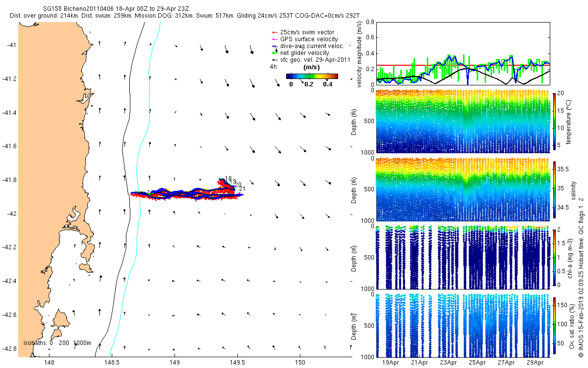Viewport: 588px width, 368px height.
Task: Click the '25Apr' date tick label
Action: click(478, 363)
